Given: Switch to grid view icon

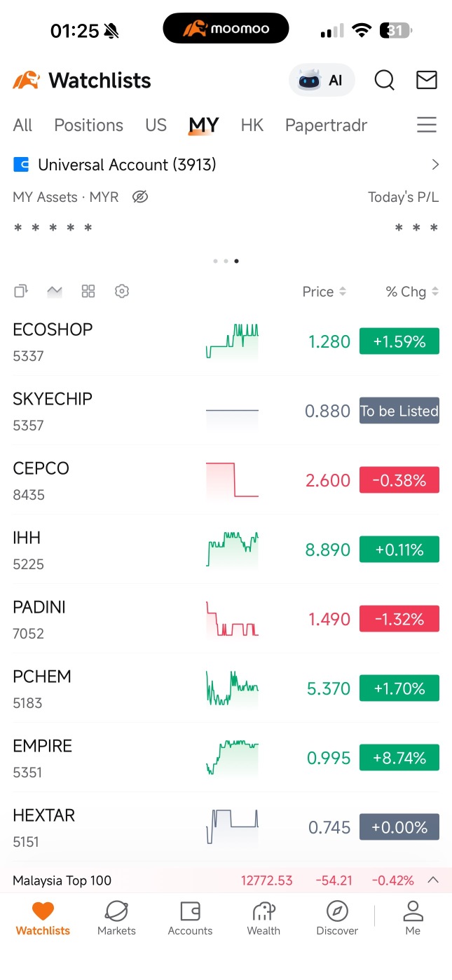Looking at the screenshot, I should (88, 291).
